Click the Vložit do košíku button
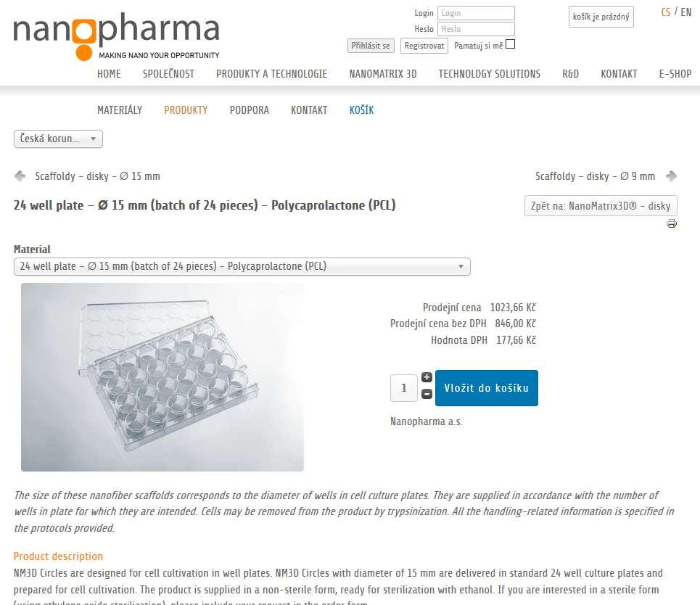The image size is (700, 605). (487, 388)
